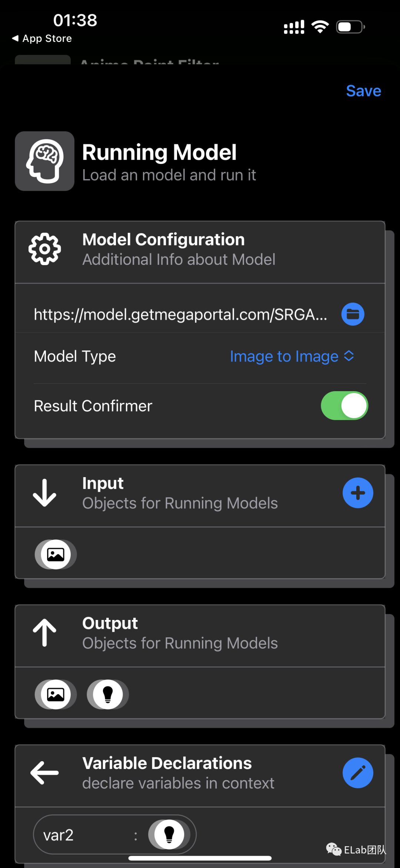Tap the Running Model brain icon
This screenshot has width=400, height=868.
click(x=44, y=161)
